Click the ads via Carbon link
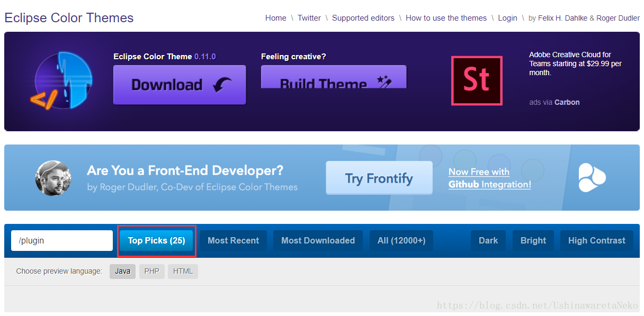The width and height of the screenshot is (644, 316). 554,102
